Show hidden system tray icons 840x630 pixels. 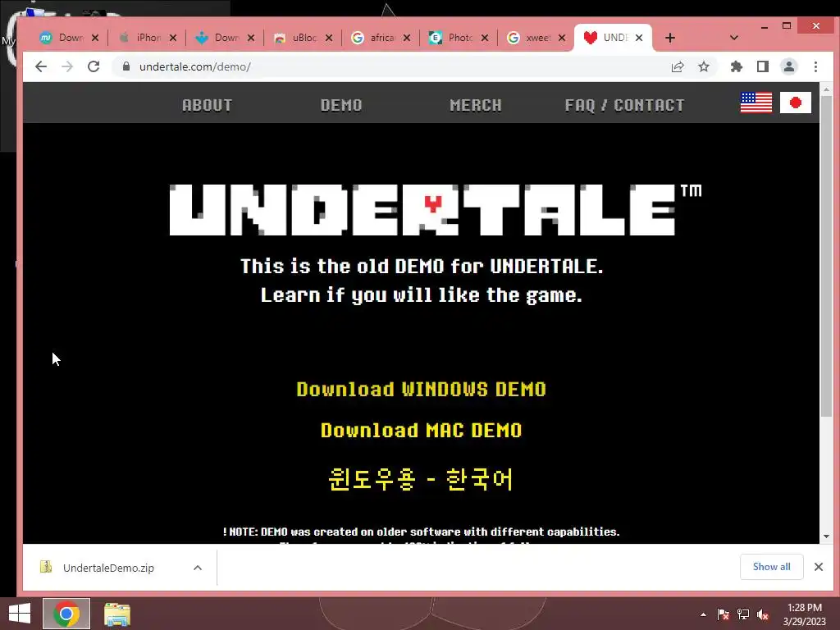coord(703,614)
